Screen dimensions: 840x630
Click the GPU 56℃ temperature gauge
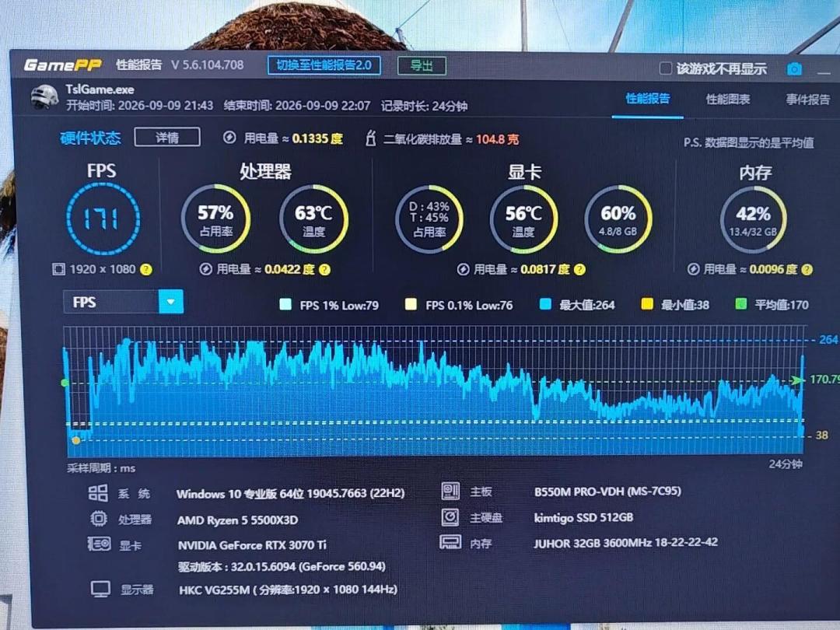[x=523, y=219]
